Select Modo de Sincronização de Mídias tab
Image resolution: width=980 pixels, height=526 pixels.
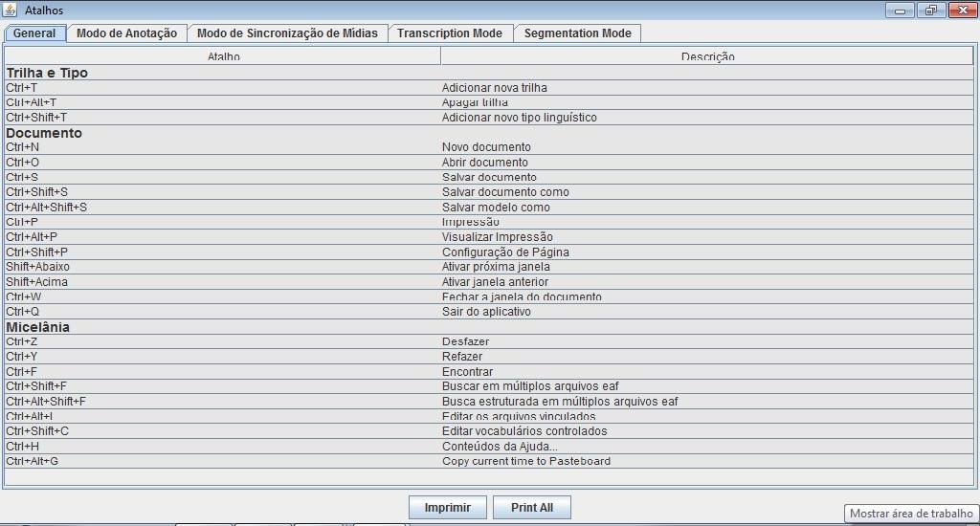coord(287,33)
